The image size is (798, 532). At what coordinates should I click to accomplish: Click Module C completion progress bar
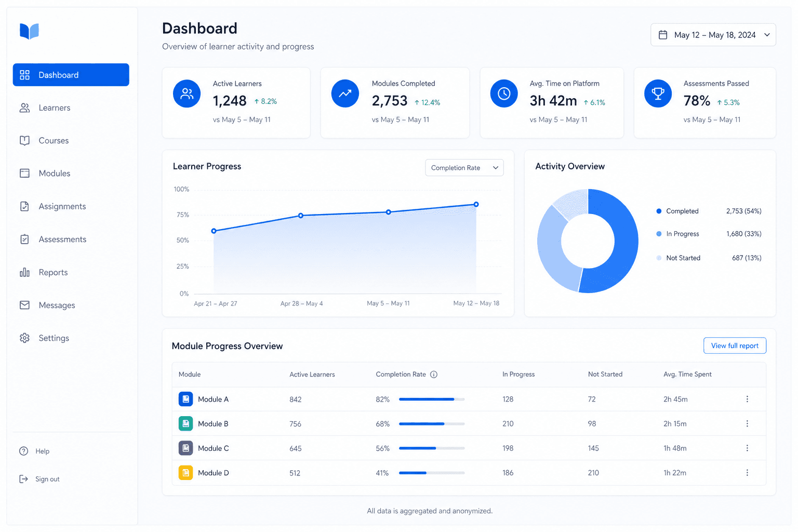point(432,448)
